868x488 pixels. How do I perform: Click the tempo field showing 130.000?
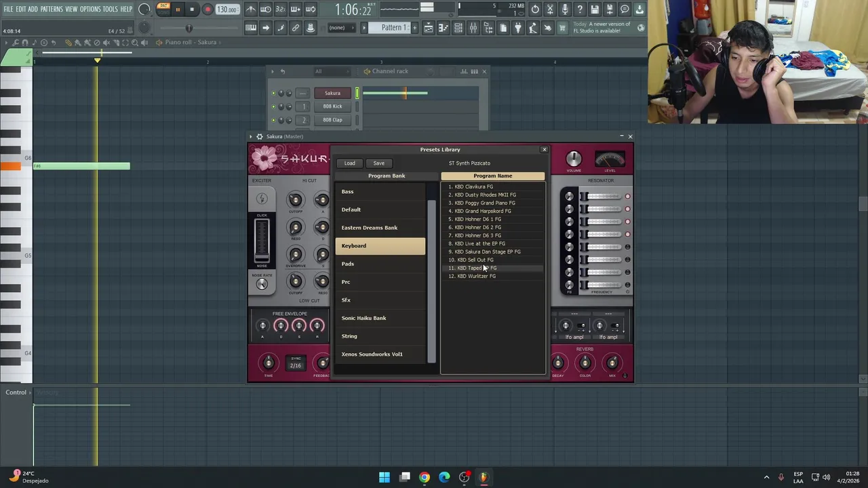[x=227, y=9]
